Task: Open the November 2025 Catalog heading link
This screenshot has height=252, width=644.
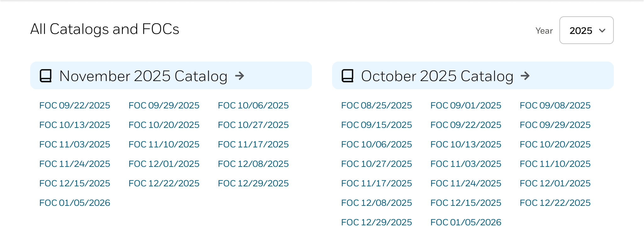Action: [143, 76]
